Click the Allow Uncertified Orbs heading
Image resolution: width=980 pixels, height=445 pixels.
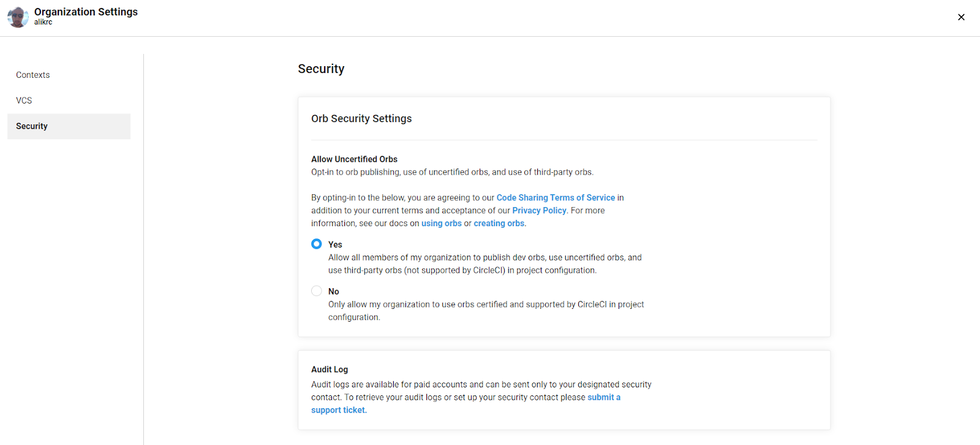(x=354, y=159)
